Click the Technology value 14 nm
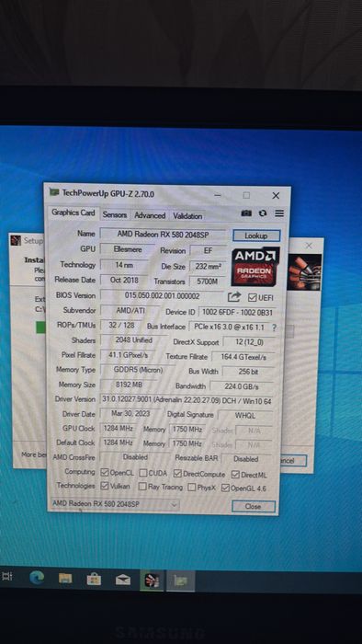 [x=124, y=265]
